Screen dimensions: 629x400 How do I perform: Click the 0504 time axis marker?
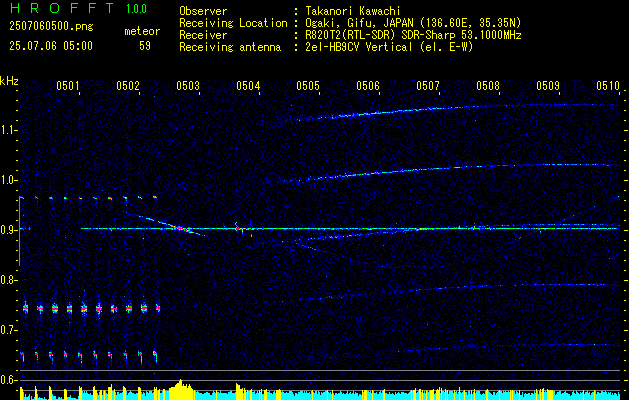248,85
